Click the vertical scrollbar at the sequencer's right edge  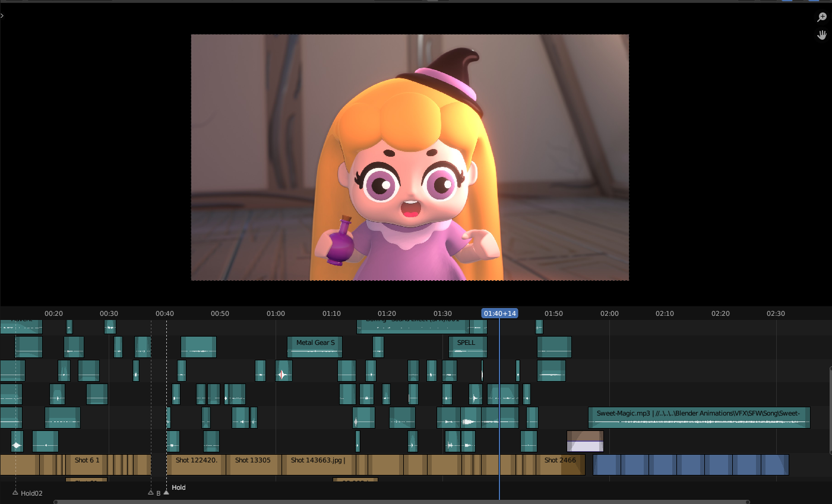tap(830, 410)
